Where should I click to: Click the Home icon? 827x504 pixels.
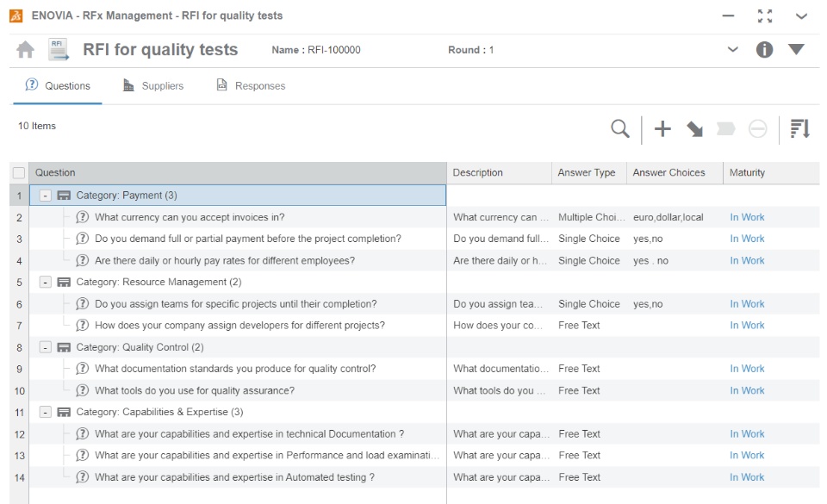[x=27, y=50]
